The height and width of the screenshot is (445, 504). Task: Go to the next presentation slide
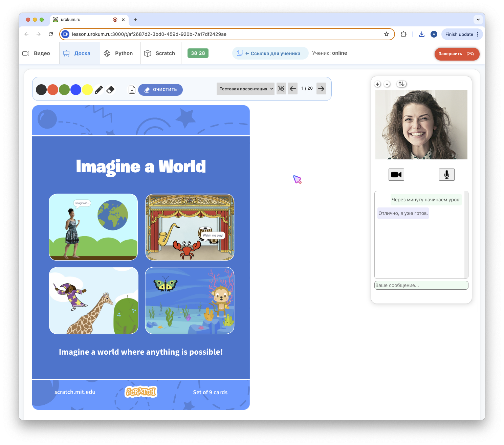tap(321, 89)
